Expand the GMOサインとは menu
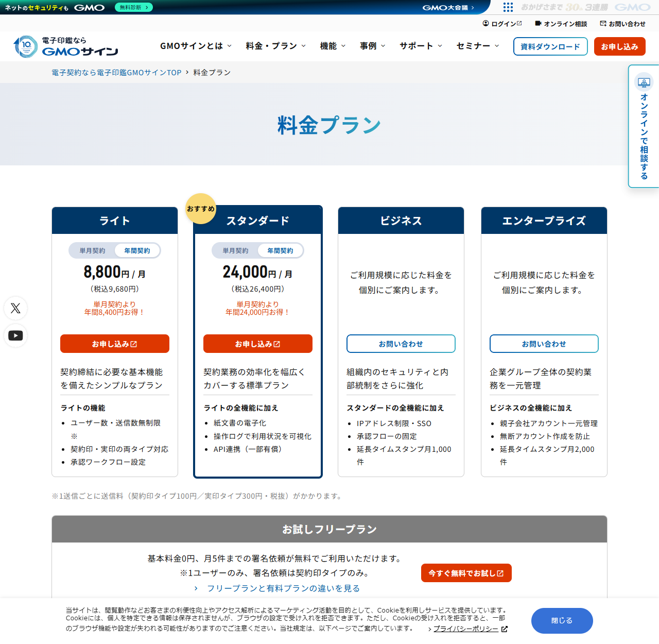The width and height of the screenshot is (659, 644). (x=196, y=46)
